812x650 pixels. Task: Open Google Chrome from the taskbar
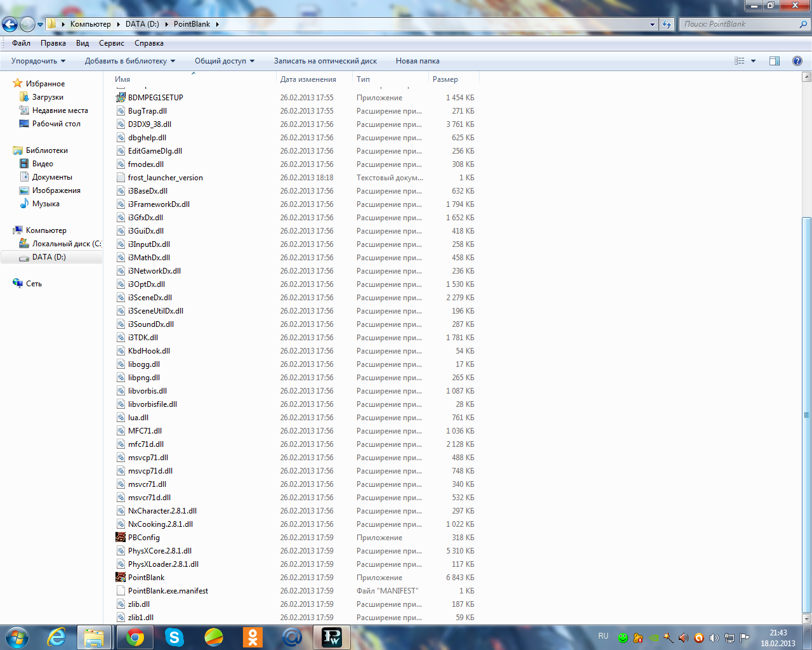click(x=134, y=637)
